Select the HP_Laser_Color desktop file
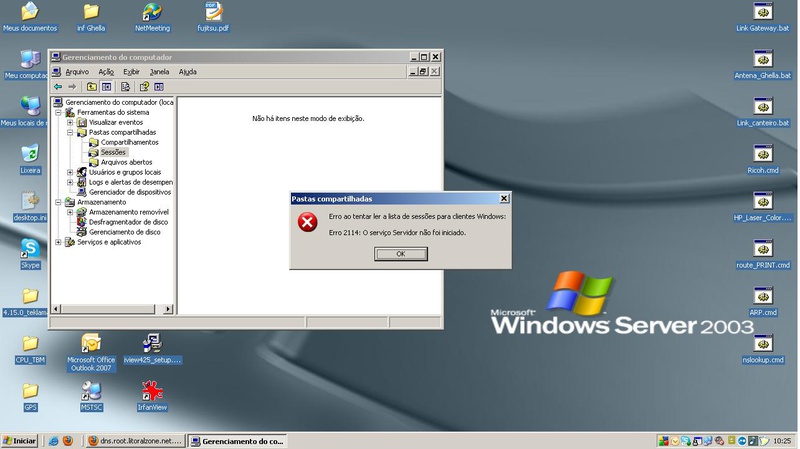 (x=763, y=207)
